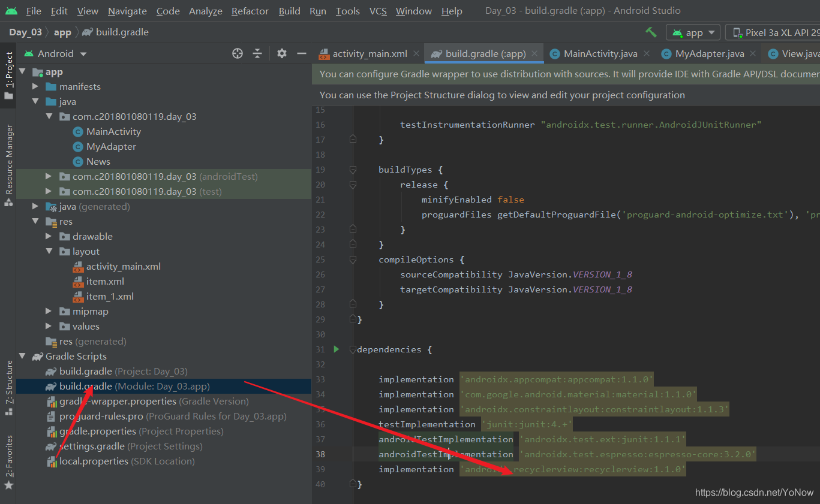Collapse com.c201801080119.day_03 main package
The image size is (820, 504).
[49, 117]
